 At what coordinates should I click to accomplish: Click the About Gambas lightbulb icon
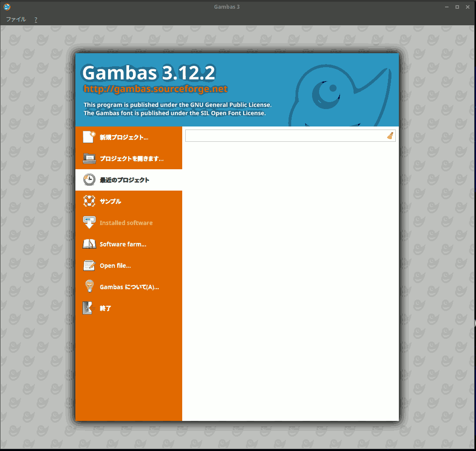click(x=89, y=287)
